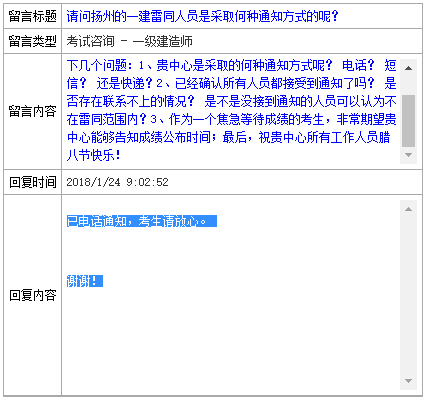Click the message body text starting with 下几个问题
The height and width of the screenshot is (401, 426).
231,110
